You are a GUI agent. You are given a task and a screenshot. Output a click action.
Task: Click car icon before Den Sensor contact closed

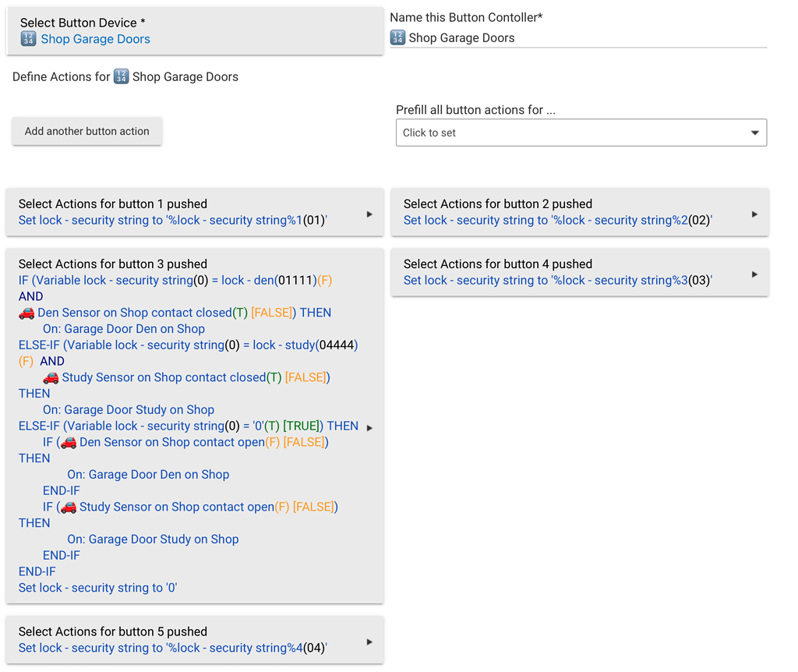coord(26,313)
